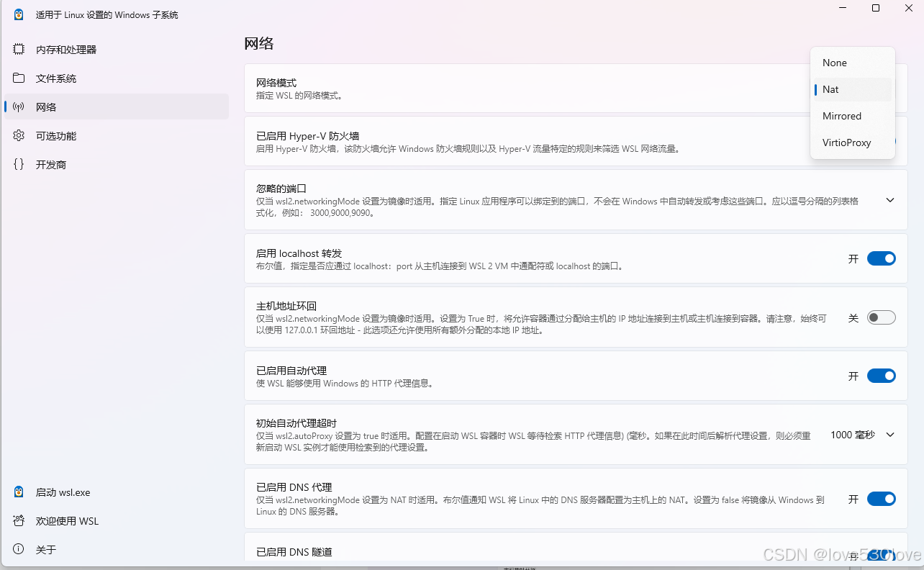Expand the 忽略的端口 setting chevron
924x570 pixels.
point(890,200)
